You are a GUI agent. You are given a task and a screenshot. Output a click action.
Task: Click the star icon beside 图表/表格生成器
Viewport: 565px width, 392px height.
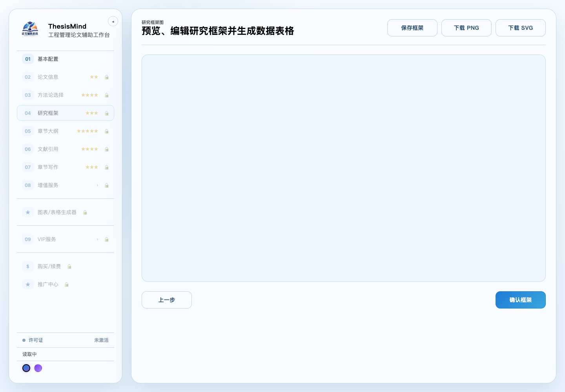click(x=28, y=212)
